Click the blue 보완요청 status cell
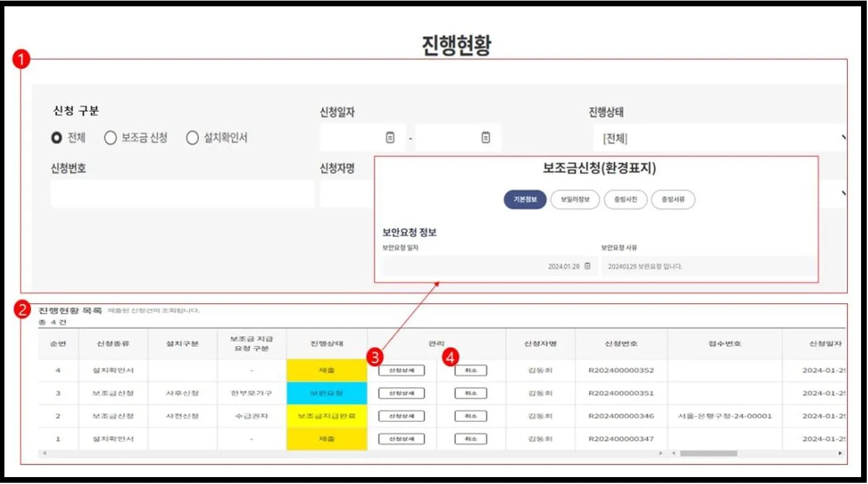Viewport: 868px width, 484px height. point(327,393)
